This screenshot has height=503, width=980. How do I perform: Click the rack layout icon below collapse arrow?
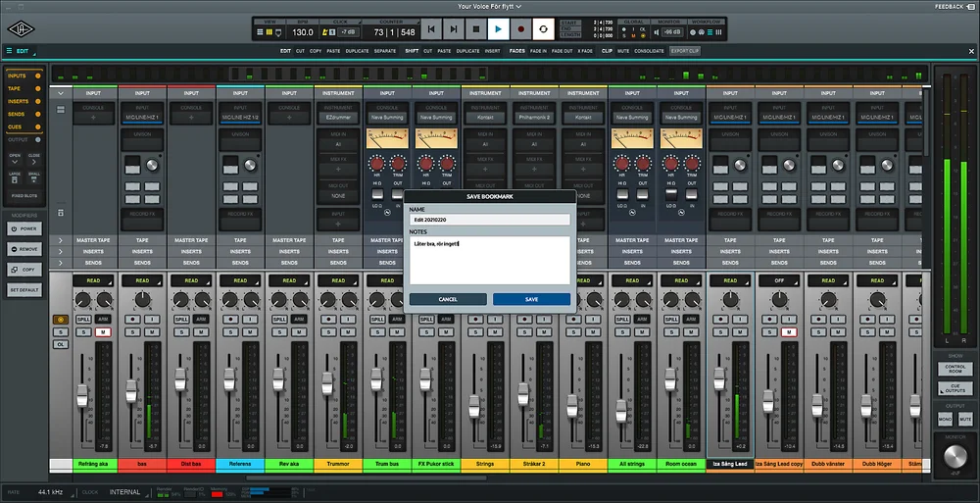[61, 110]
